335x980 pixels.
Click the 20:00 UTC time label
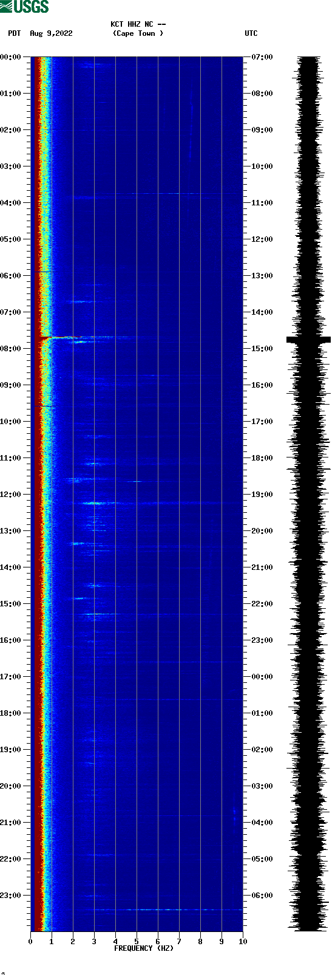tap(262, 531)
